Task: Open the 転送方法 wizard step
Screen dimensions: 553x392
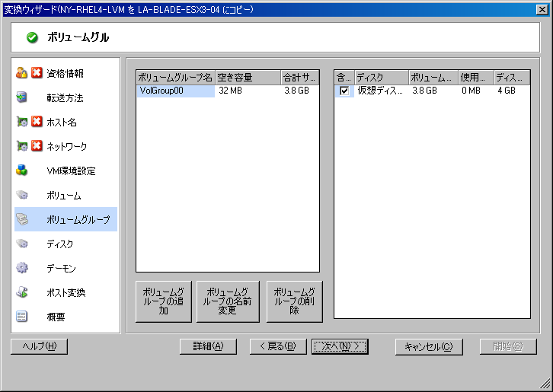Action: click(x=66, y=97)
